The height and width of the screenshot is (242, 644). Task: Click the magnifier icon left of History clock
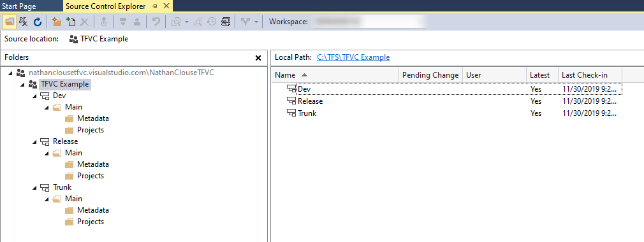pos(198,22)
